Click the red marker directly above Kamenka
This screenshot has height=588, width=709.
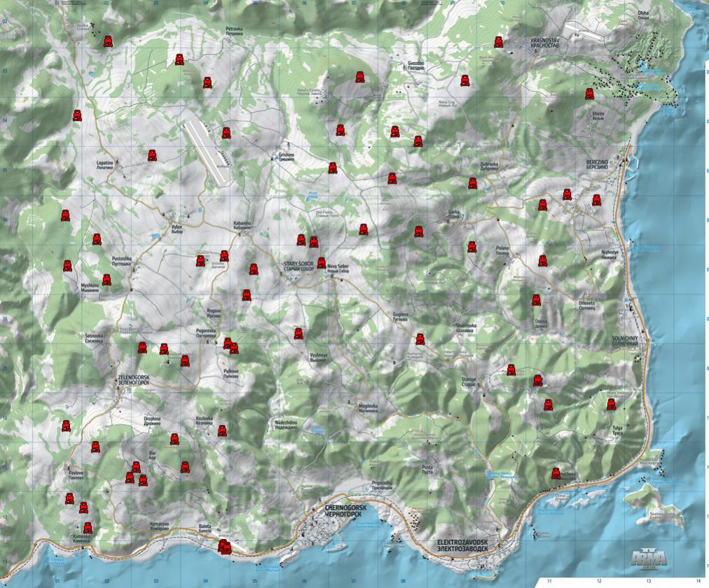[x=88, y=528]
